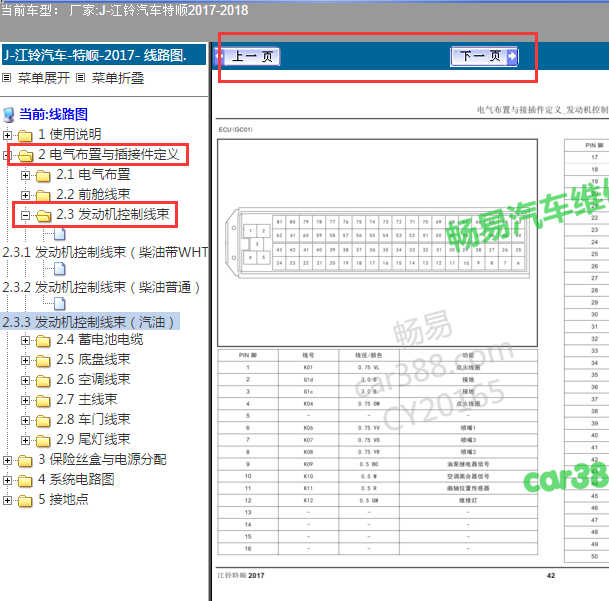Image resolution: width=609 pixels, height=601 pixels.
Task: Open the 当前:线路图 heading link
Action: [53, 114]
